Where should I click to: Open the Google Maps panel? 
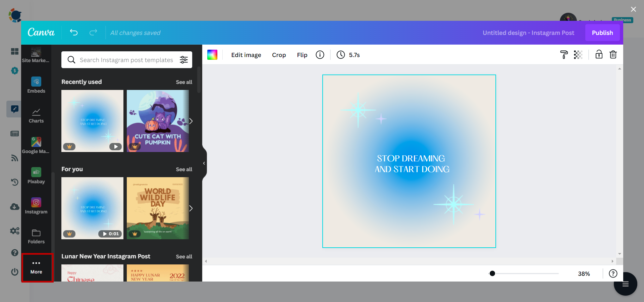tap(36, 145)
